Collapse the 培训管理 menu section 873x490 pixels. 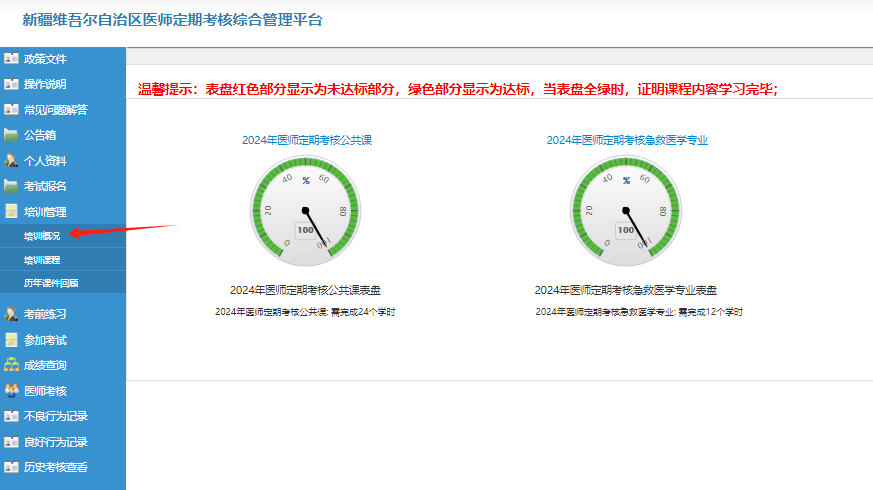45,212
